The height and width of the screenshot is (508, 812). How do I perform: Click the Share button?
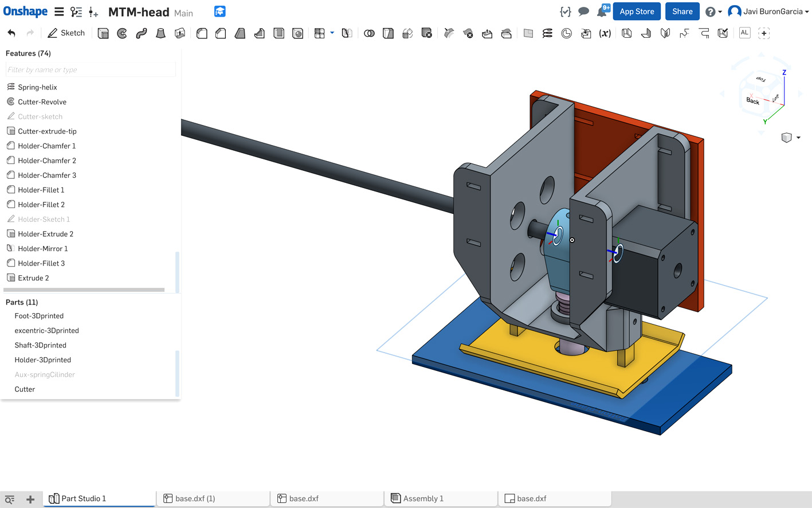[x=682, y=11]
